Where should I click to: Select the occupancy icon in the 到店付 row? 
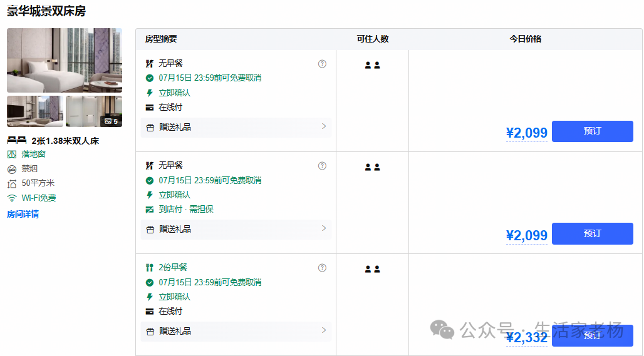click(x=373, y=167)
